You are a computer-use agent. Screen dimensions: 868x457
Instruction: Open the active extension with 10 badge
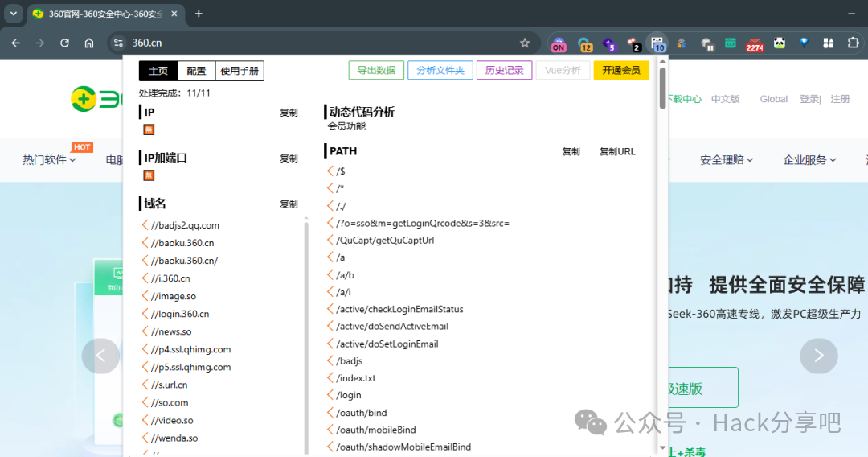(657, 43)
